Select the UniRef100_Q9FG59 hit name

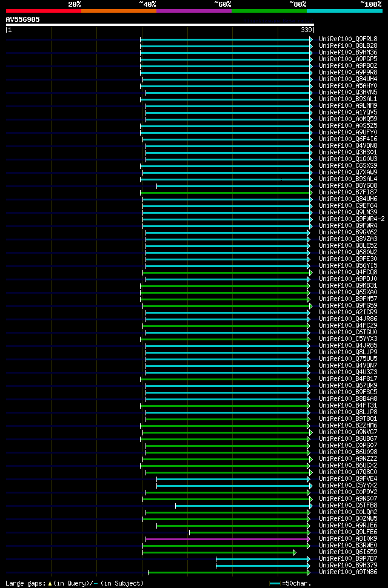tap(348, 306)
